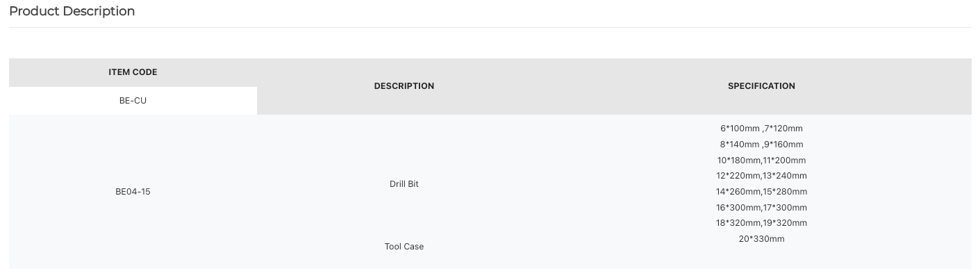The image size is (980, 280).
Task: Click the BE04-15 item code cell
Action: coord(133,192)
